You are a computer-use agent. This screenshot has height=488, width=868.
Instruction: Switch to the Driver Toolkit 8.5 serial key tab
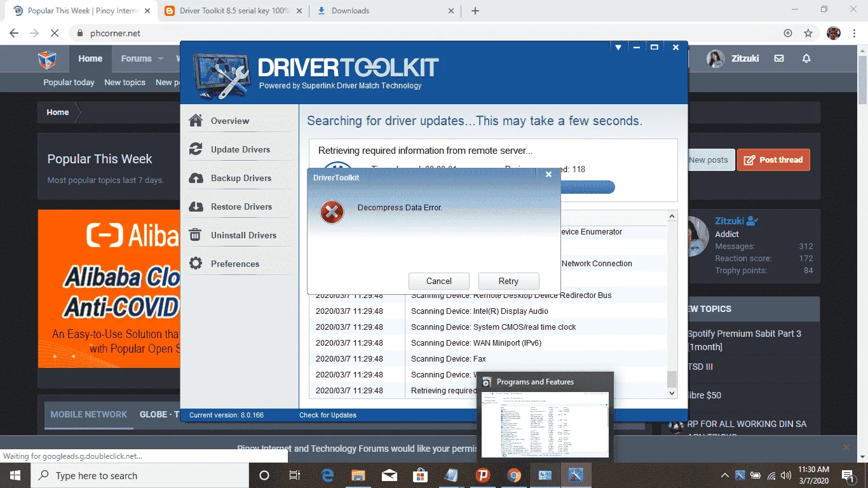[x=234, y=11]
